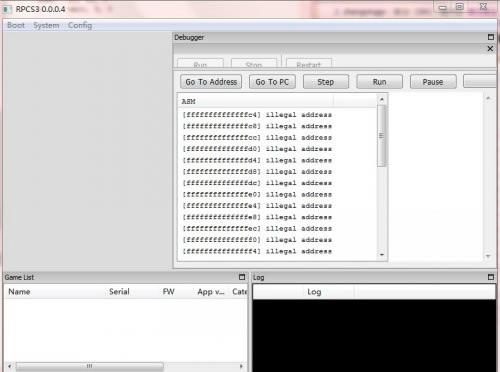This screenshot has height=372, width=500.
Task: Click the RPCS3 application icon in title bar
Action: click(x=7, y=9)
